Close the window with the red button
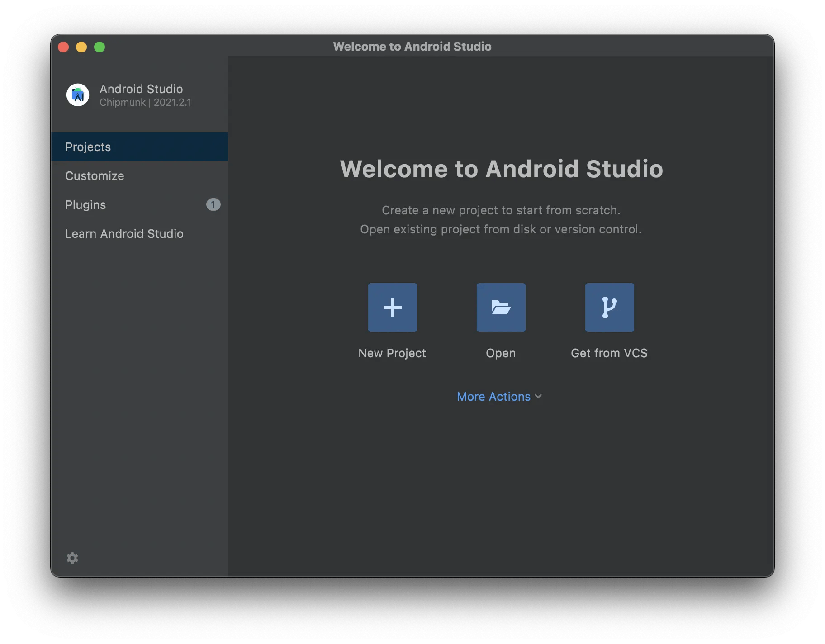Screen dimensions: 825x644 pyautogui.click(x=63, y=47)
